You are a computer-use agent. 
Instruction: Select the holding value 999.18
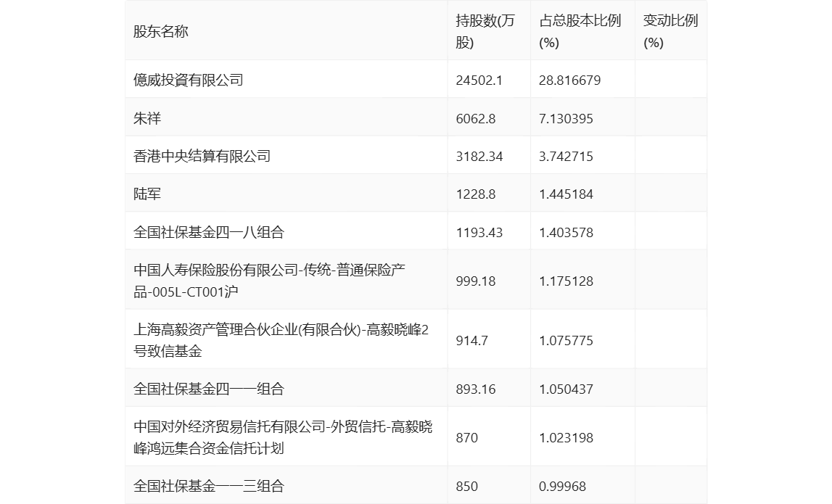pyautogui.click(x=475, y=281)
